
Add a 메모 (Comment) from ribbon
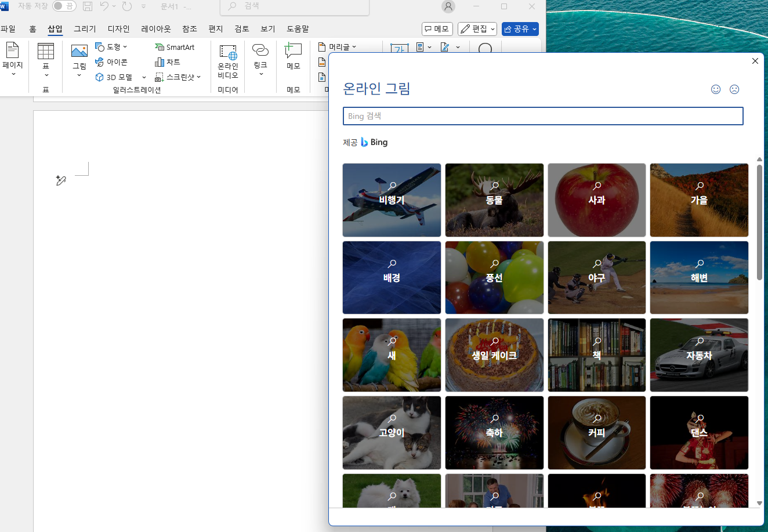coord(294,57)
